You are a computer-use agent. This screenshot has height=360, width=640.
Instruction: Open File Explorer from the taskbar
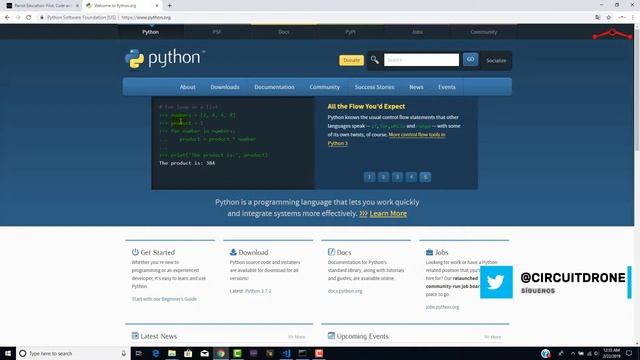point(172,353)
